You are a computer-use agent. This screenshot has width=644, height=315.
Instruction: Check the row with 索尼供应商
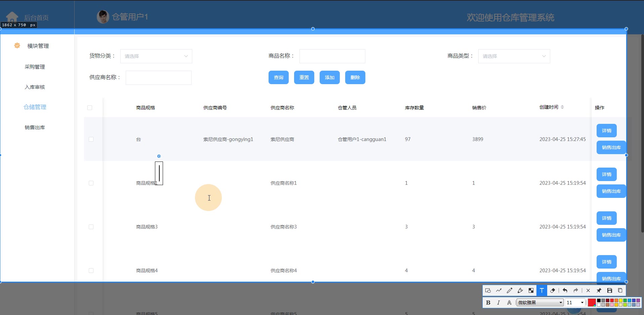91,139
